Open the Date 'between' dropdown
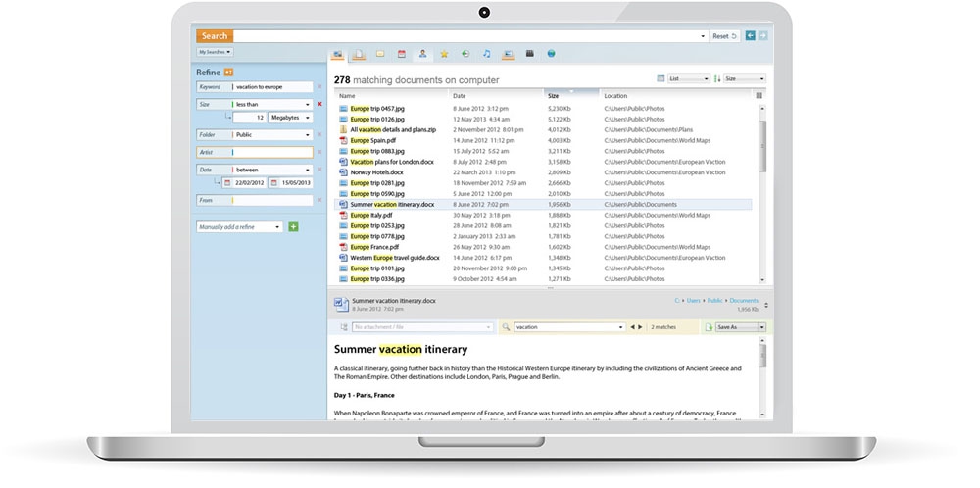 pyautogui.click(x=308, y=170)
